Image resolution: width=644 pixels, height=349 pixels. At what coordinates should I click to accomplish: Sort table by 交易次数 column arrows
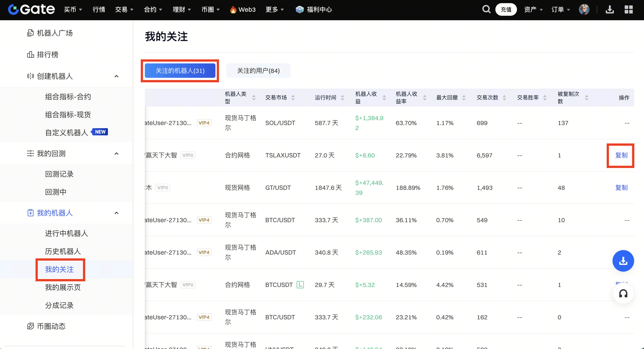504,98
